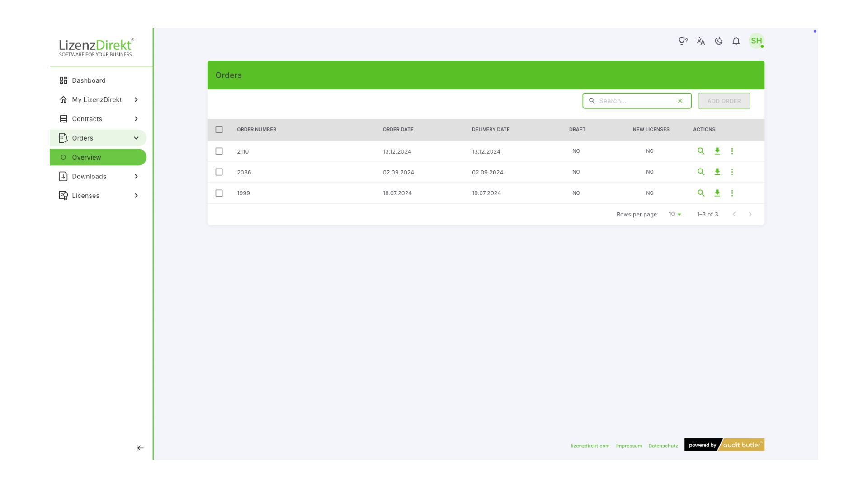Open rows per page dropdown

pos(675,214)
